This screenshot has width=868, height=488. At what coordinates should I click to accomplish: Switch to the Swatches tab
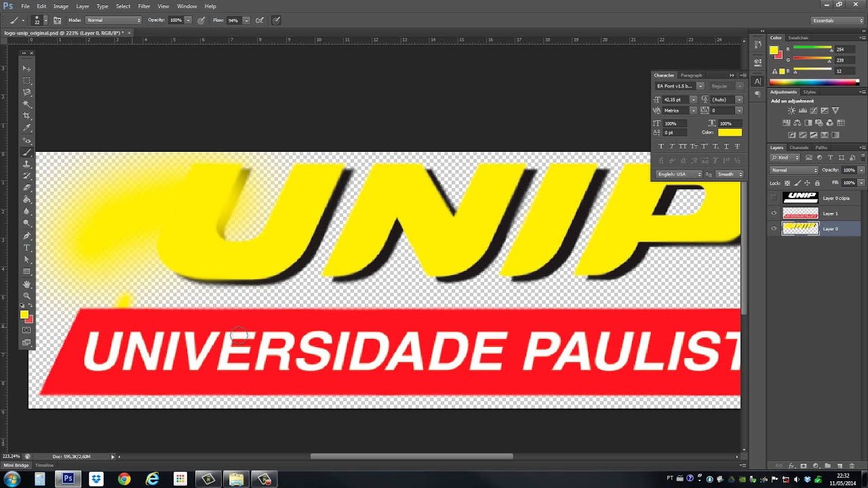(x=798, y=38)
